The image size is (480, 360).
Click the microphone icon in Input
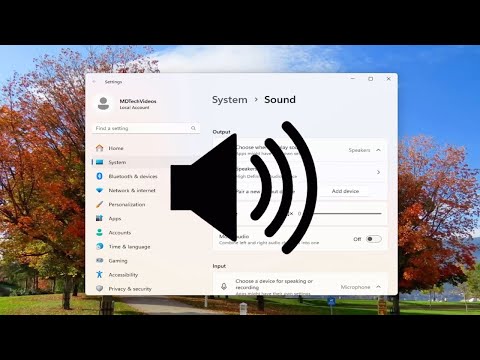pyautogui.click(x=224, y=286)
